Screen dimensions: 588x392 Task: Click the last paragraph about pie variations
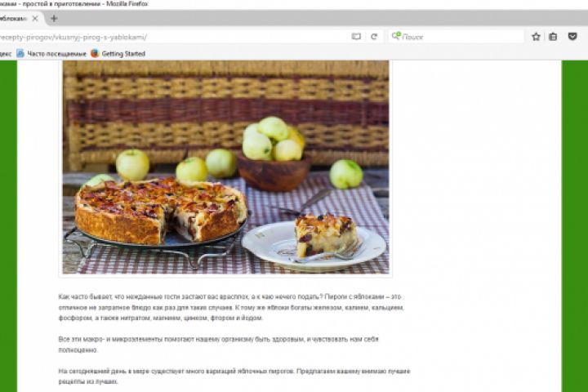(x=234, y=376)
